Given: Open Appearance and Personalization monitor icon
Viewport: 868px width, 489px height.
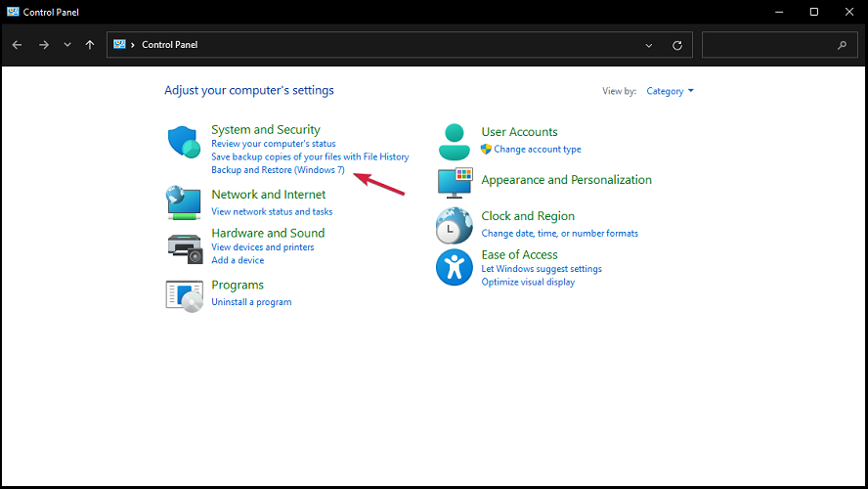Looking at the screenshot, I should (x=456, y=183).
